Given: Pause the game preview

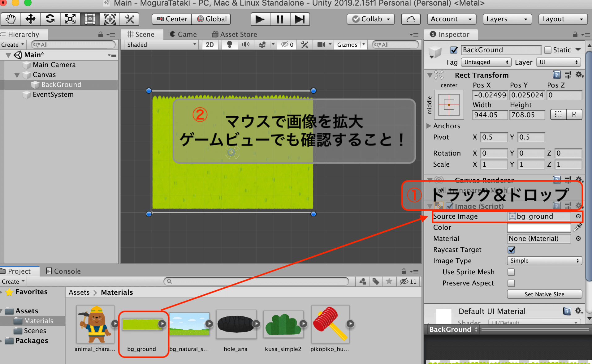Looking at the screenshot, I should pyautogui.click(x=280, y=19).
